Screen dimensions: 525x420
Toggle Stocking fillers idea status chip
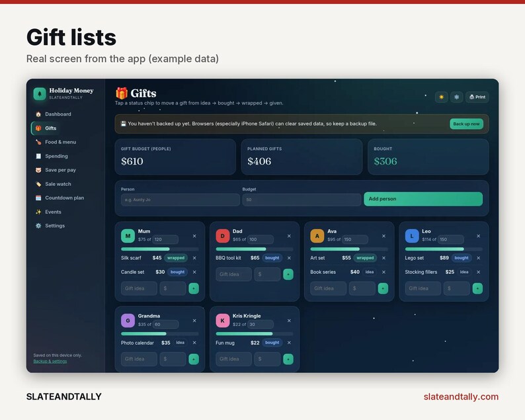coord(464,272)
